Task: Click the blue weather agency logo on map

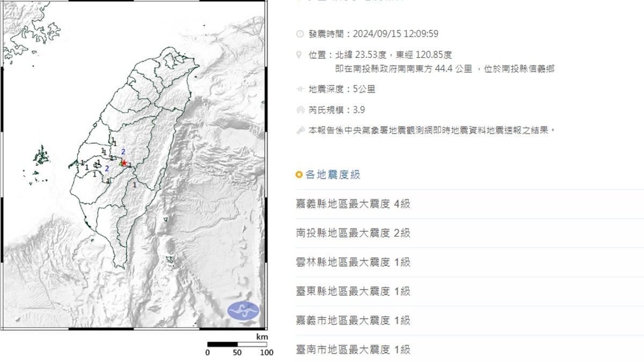Action: point(243,310)
